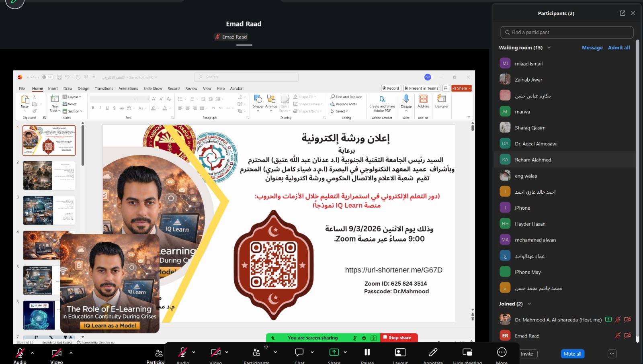The width and height of the screenshot is (643, 364).
Task: Open the Slide Show tab
Action: (x=153, y=88)
